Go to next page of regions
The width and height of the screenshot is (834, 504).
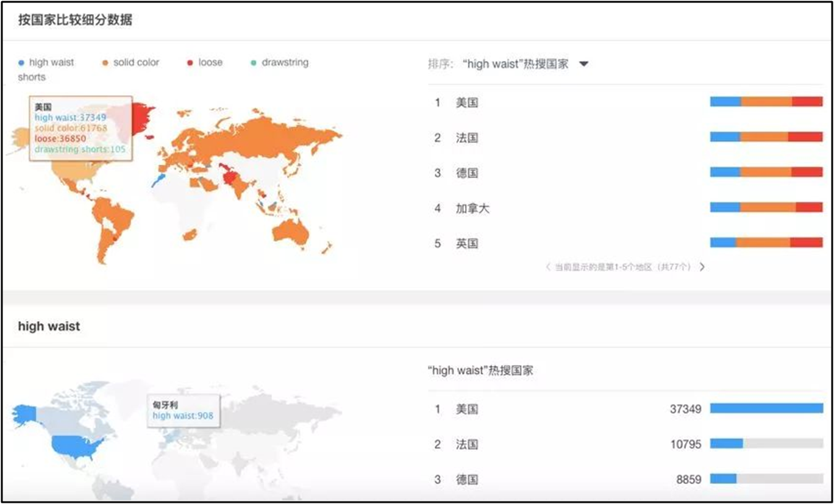coord(702,267)
